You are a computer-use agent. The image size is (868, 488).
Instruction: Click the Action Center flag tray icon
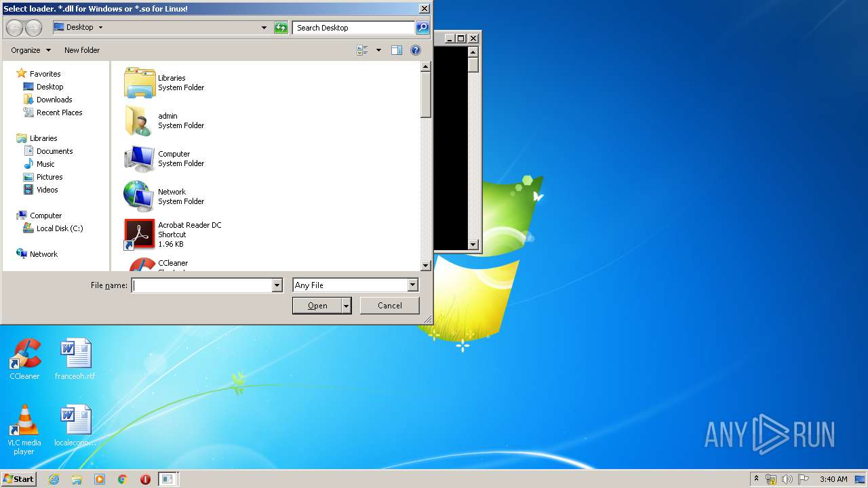804,479
